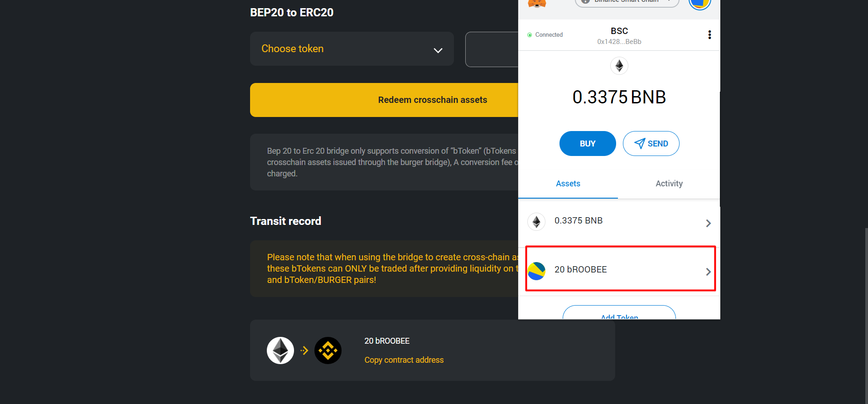Click the Copy contract address link
The width and height of the screenshot is (868, 404).
(404, 360)
